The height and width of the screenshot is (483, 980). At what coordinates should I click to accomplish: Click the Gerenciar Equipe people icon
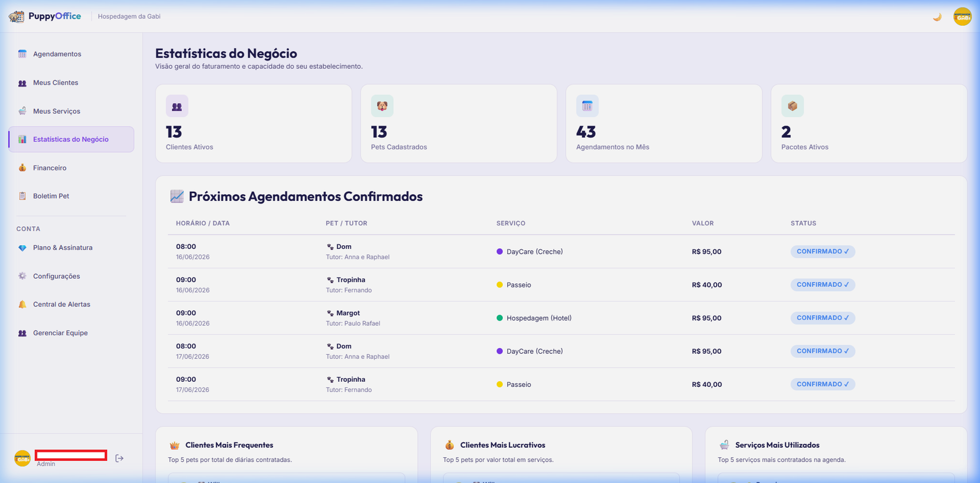[22, 333]
